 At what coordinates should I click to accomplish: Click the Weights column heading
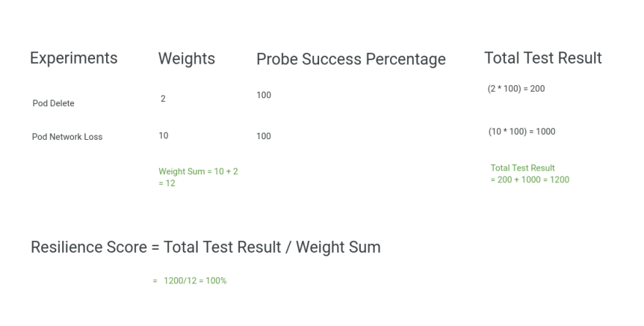[187, 59]
